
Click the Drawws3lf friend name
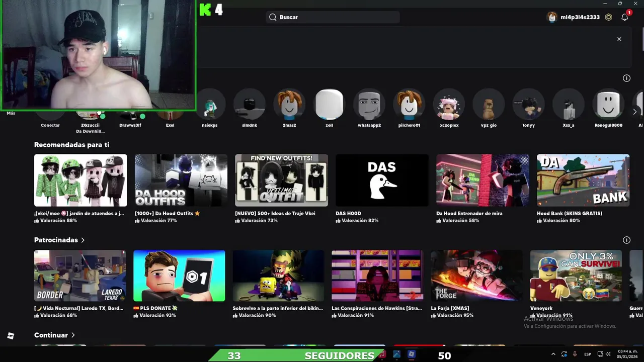click(130, 125)
